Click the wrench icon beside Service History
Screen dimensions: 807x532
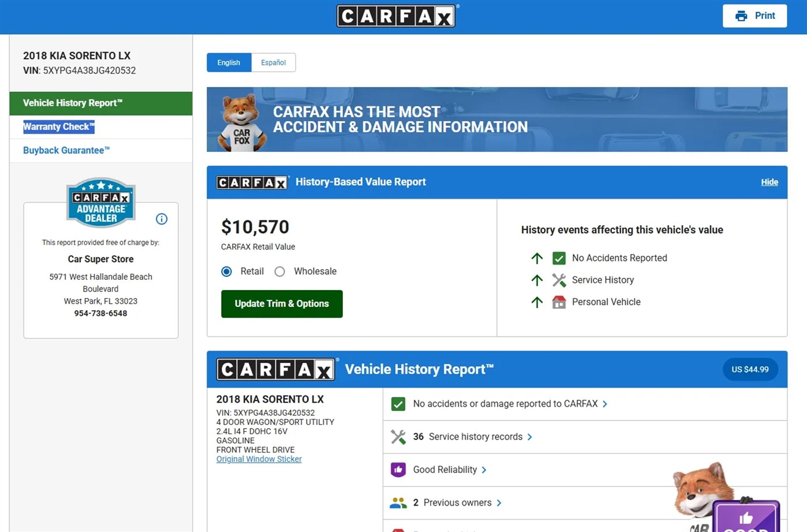click(559, 280)
